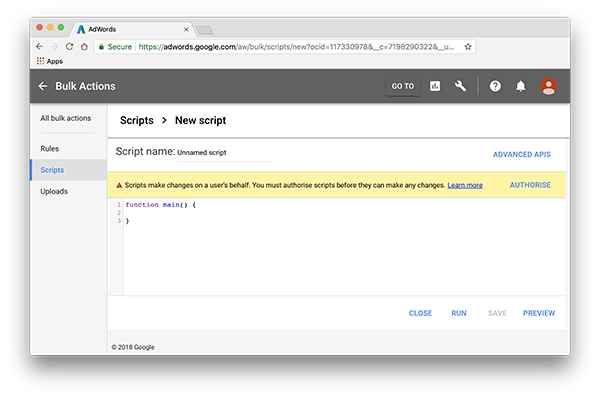600x398 pixels.
Task: Open All bulk actions in sidebar
Action: click(x=66, y=118)
